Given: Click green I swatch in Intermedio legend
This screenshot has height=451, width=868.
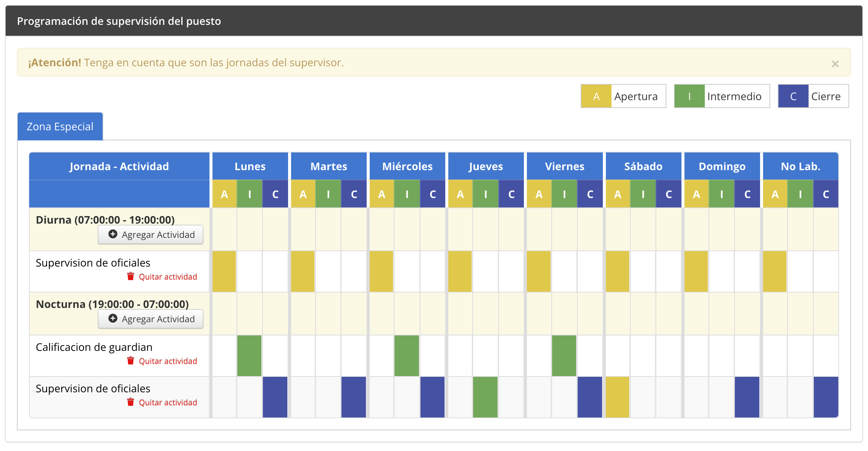Looking at the screenshot, I should coord(689,96).
